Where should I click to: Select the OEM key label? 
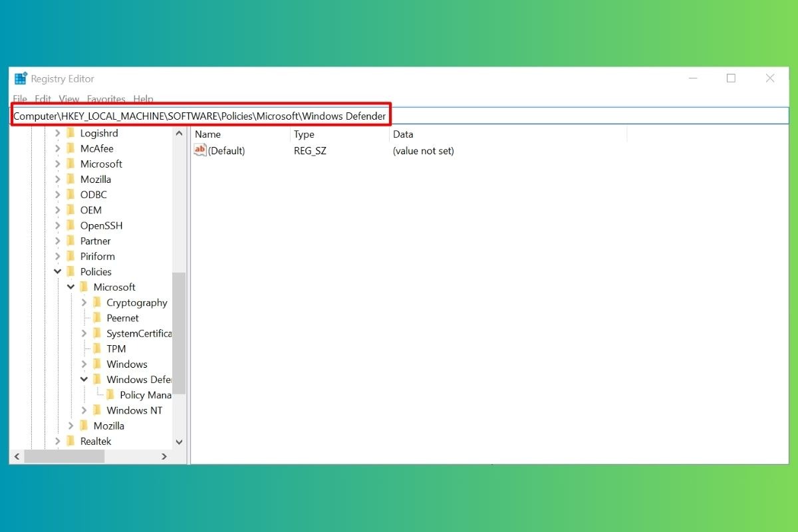point(91,209)
